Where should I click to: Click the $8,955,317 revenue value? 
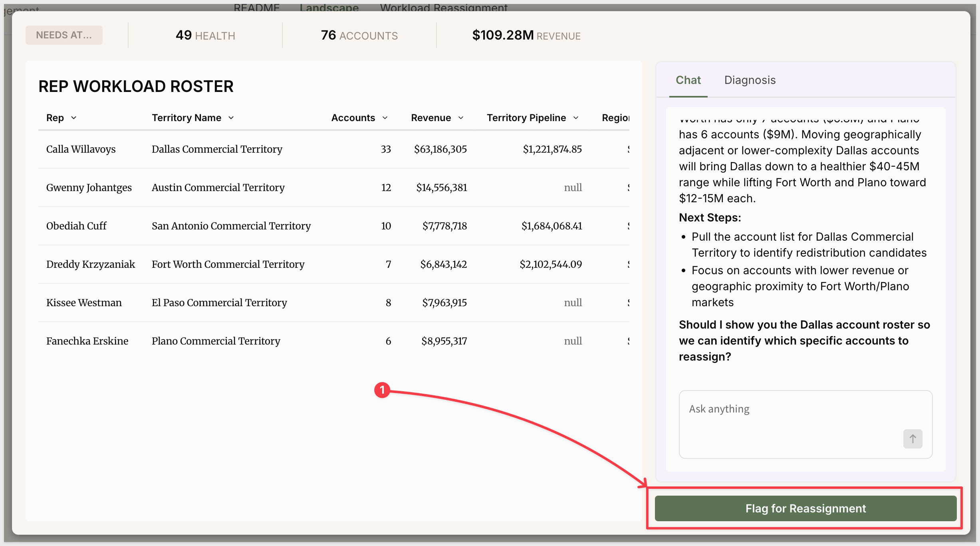tap(444, 341)
